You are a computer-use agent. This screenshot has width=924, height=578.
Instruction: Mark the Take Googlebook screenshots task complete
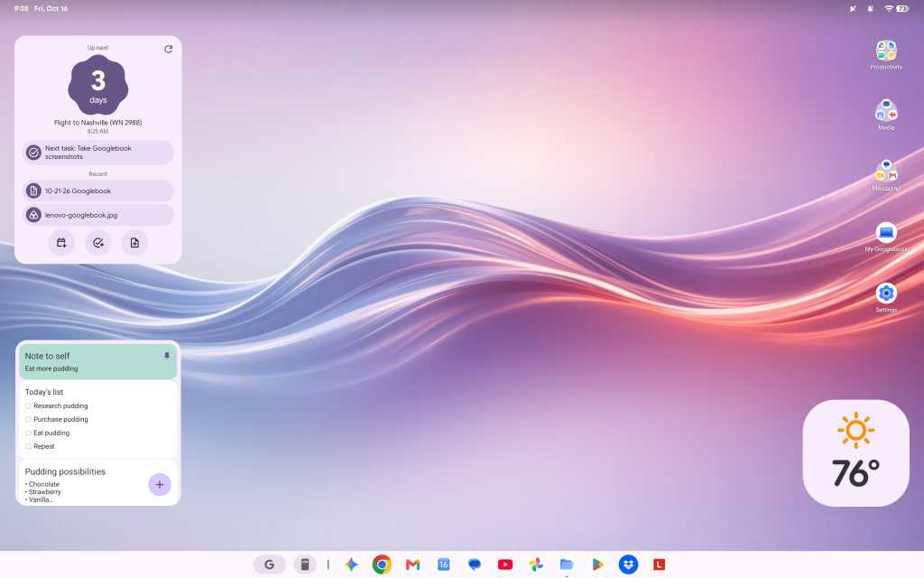(33, 153)
